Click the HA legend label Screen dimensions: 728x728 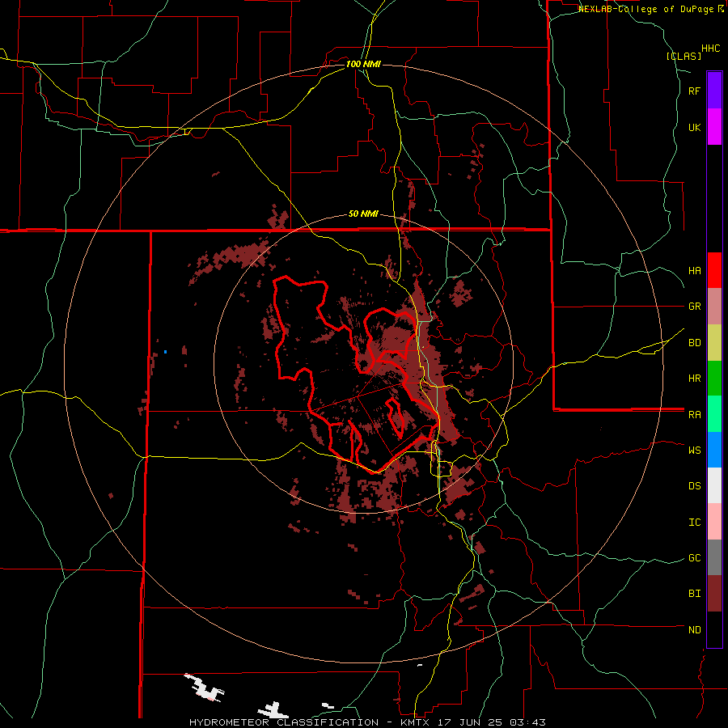click(x=694, y=270)
